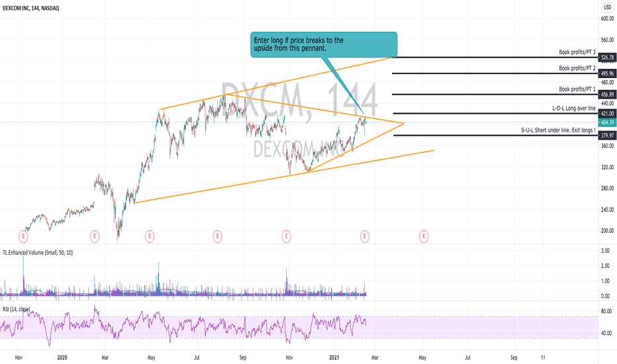Click the 40.00 RSI scale label
This screenshot has width=617, height=364.
[606, 334]
